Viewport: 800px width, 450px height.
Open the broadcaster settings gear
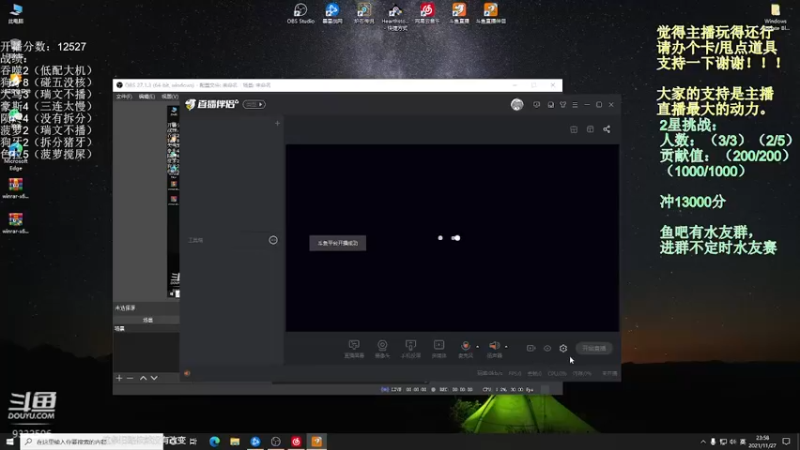[563, 348]
